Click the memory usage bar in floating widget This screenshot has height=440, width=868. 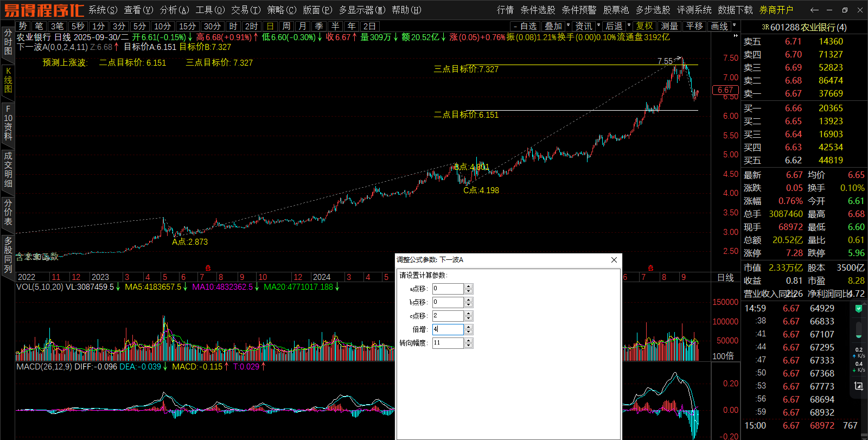858,329
